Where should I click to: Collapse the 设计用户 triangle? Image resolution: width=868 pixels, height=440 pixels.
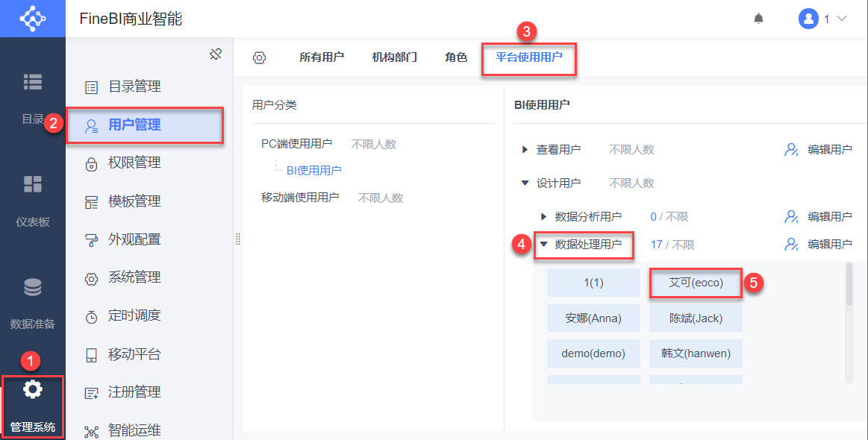(x=525, y=183)
